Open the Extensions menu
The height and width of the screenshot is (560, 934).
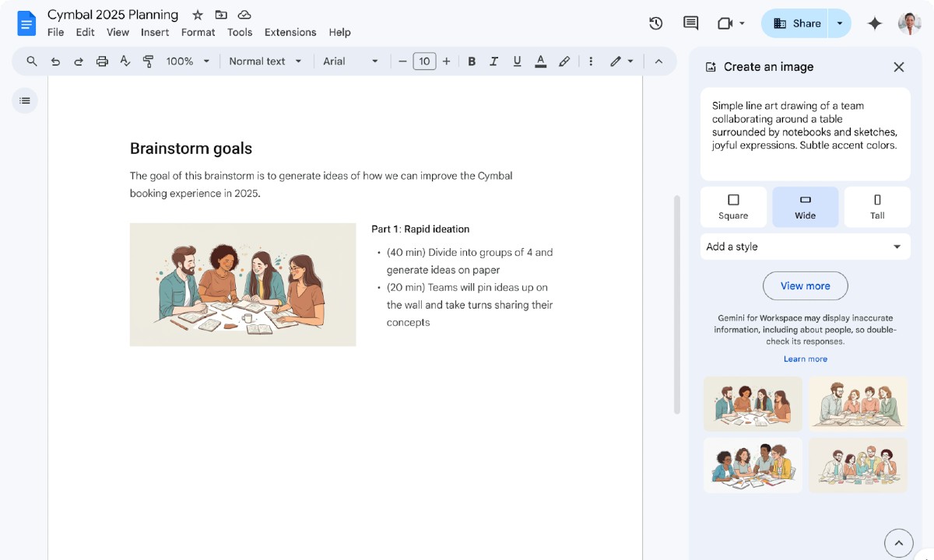point(290,32)
